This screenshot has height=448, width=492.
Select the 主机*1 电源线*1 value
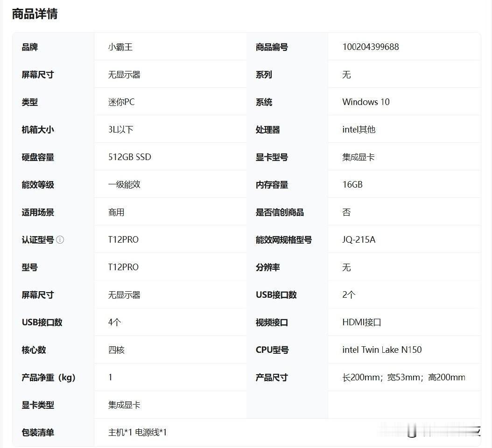[137, 433]
